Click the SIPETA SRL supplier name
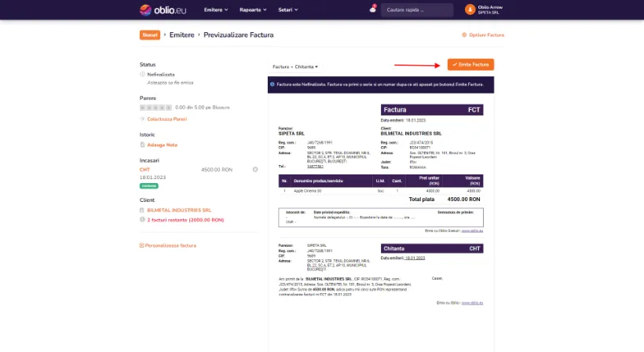 click(x=291, y=134)
